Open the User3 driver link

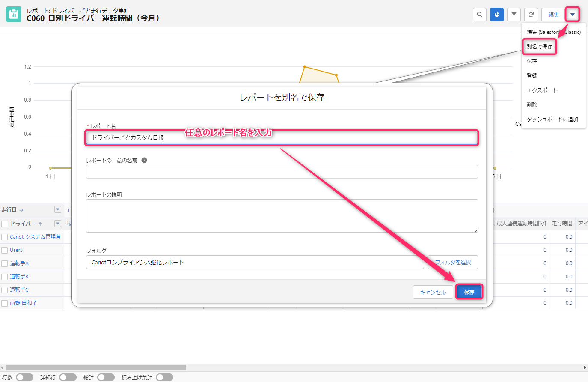[16, 250]
